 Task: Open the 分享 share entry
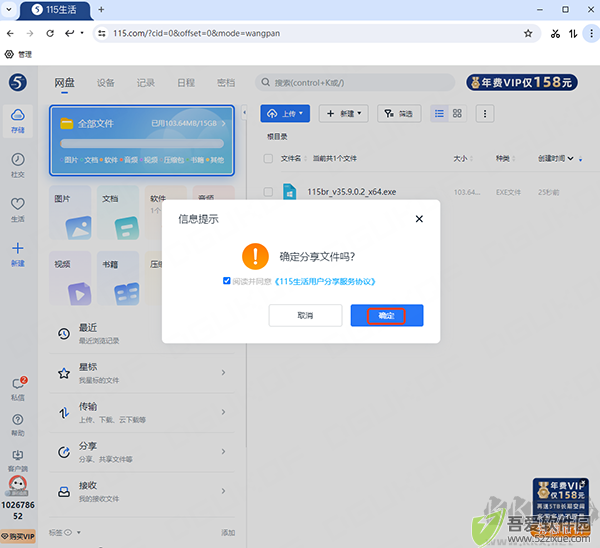[142, 452]
